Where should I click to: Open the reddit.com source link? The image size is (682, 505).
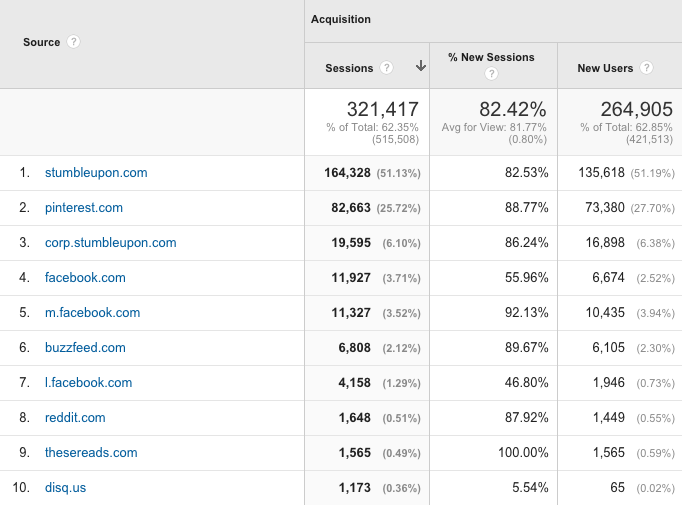pos(75,418)
